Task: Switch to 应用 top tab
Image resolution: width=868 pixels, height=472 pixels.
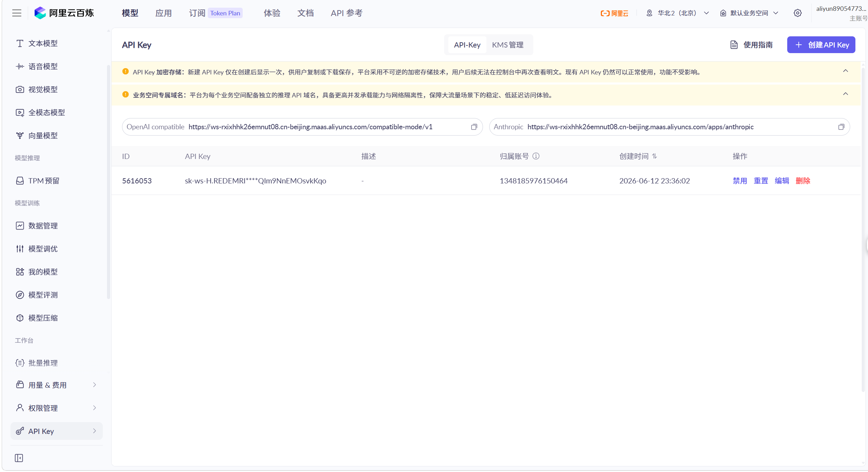Action: [164, 13]
